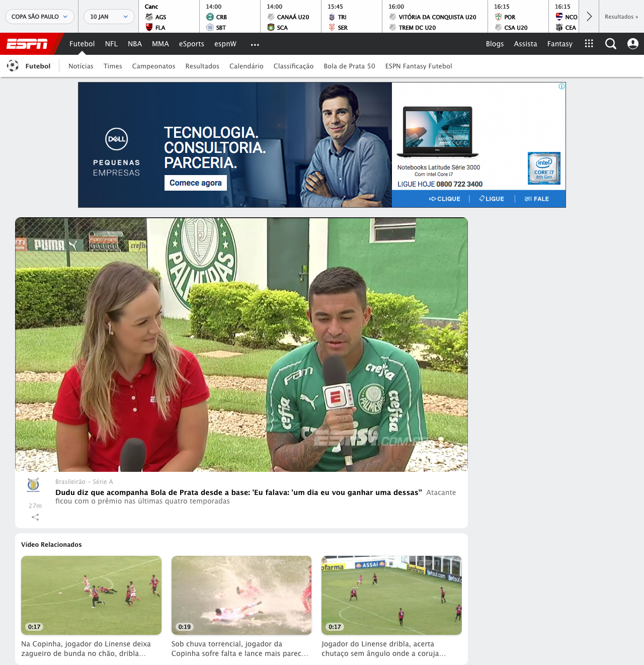Open the MMA menu item
The height and width of the screenshot is (665, 644).
point(160,44)
